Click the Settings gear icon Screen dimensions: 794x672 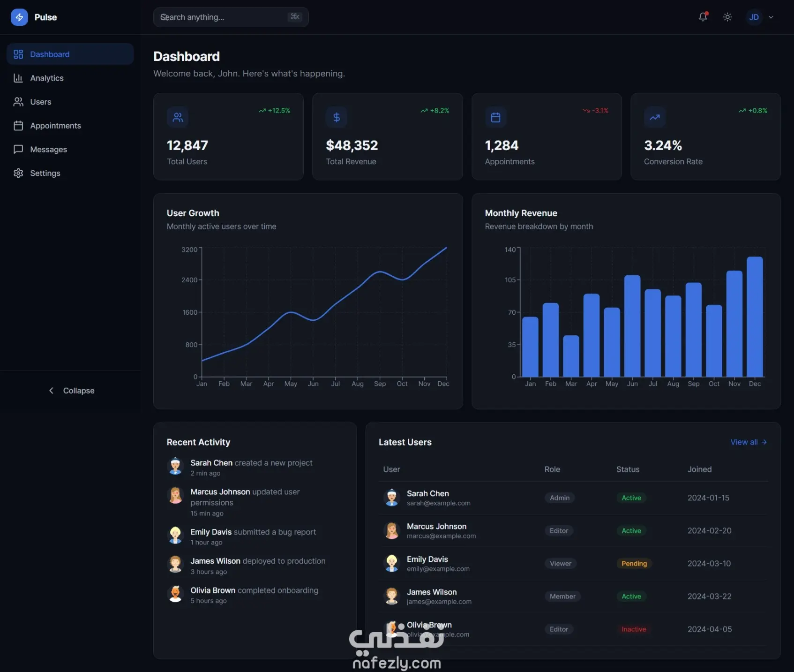18,173
